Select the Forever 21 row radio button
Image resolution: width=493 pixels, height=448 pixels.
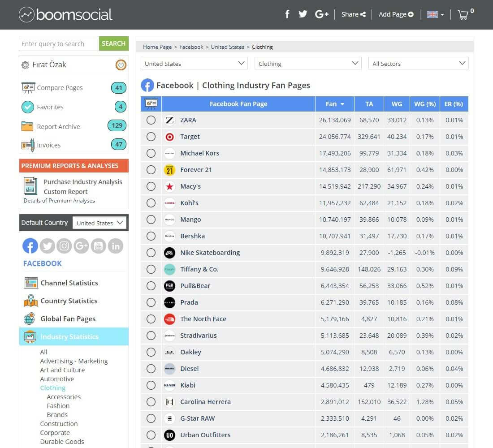click(x=151, y=170)
